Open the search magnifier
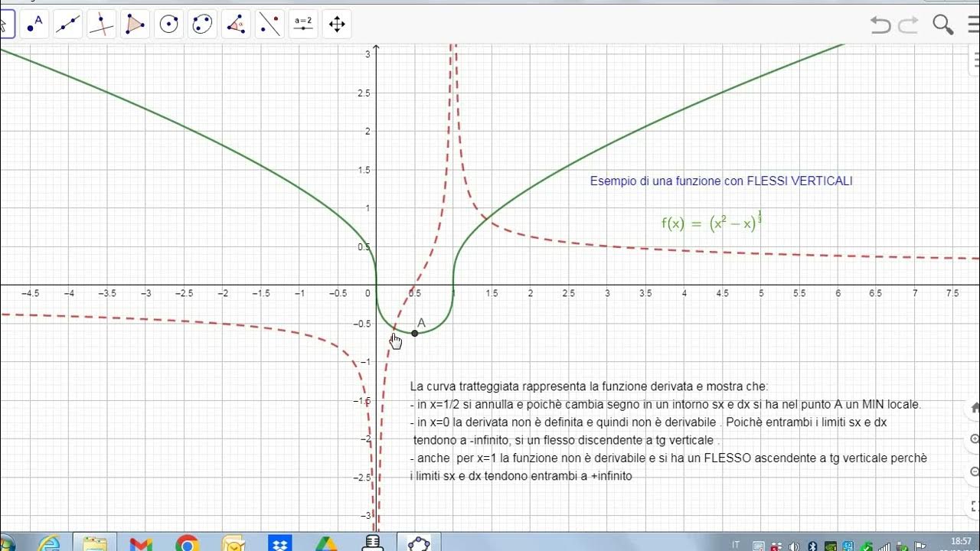980x551 pixels. pyautogui.click(x=942, y=25)
